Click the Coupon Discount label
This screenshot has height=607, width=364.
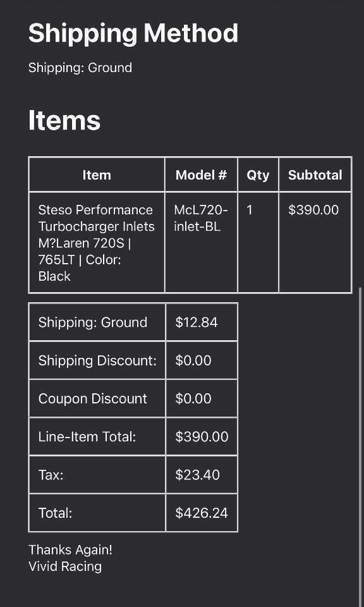[x=93, y=399]
